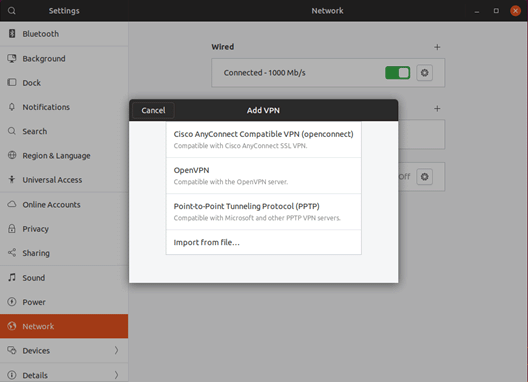Open Power settings
The width and height of the screenshot is (528, 382).
tap(64, 302)
